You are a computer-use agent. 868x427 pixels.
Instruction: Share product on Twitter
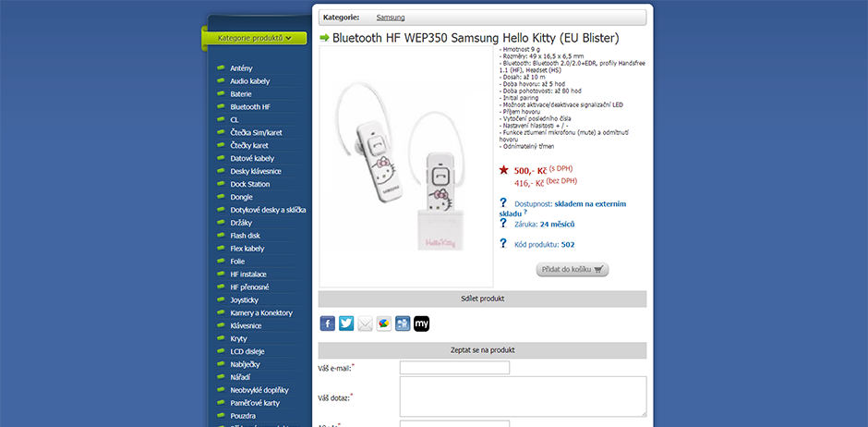coord(346,323)
